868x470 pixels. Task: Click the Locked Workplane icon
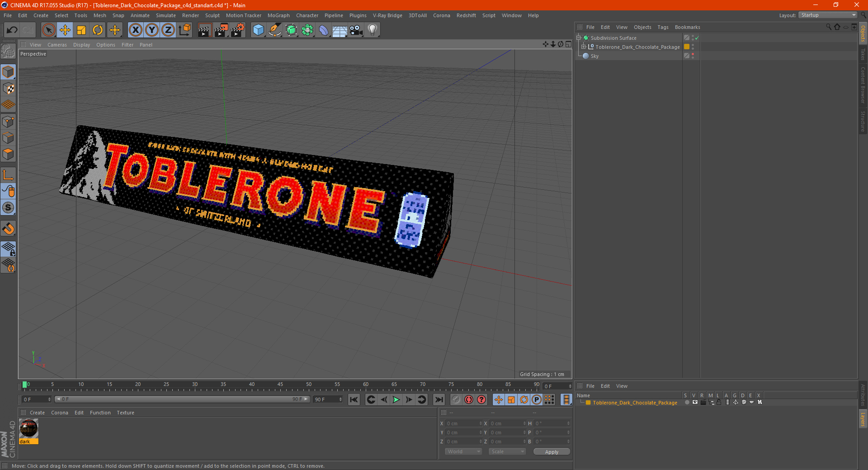coord(8,249)
